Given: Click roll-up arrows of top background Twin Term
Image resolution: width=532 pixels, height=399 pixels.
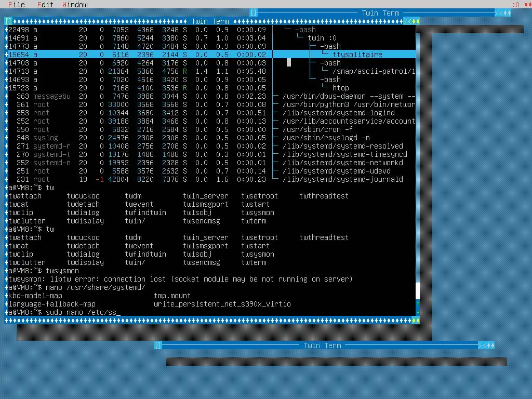Looking at the screenshot, I should pyautogui.click(x=499, y=13).
